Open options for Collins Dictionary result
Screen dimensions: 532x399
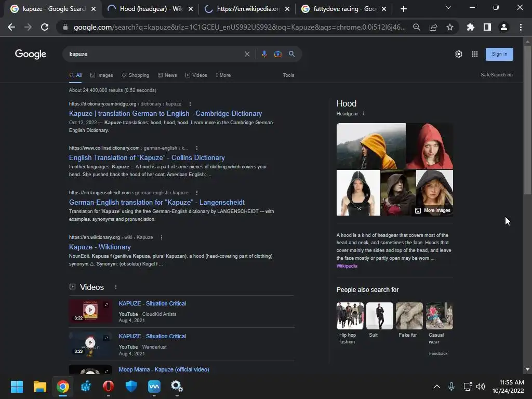coord(197,148)
